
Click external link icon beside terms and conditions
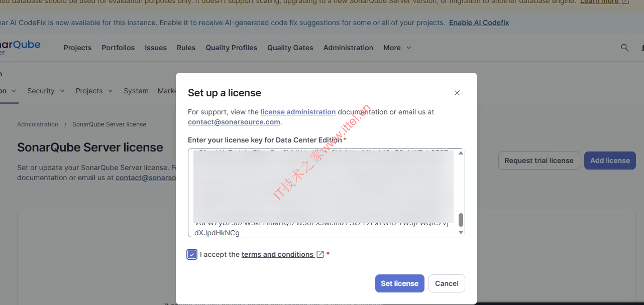tap(320, 254)
